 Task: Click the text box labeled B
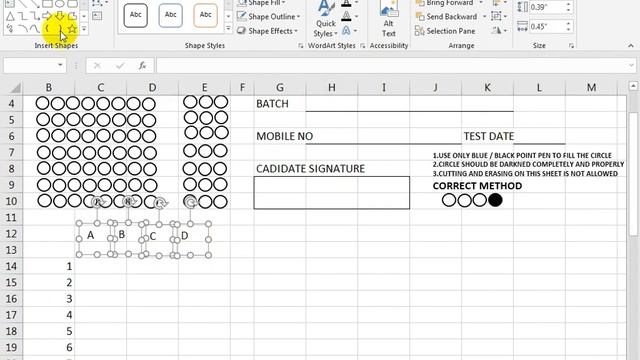pos(127,239)
